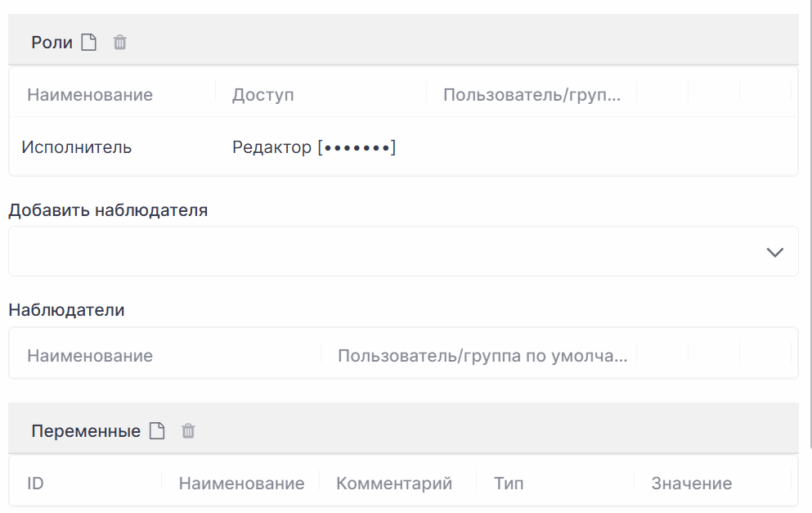Click the Добавить наблюдателя label
The width and height of the screenshot is (812, 513).
[x=108, y=209]
